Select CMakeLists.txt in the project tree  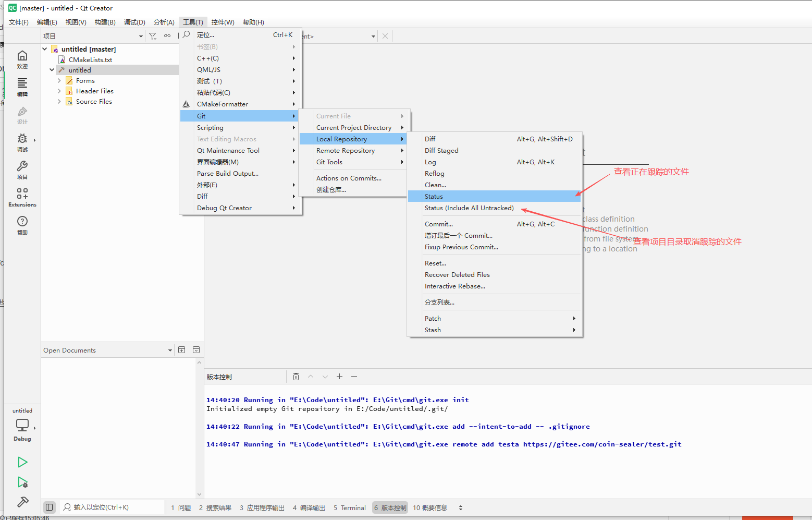click(90, 59)
